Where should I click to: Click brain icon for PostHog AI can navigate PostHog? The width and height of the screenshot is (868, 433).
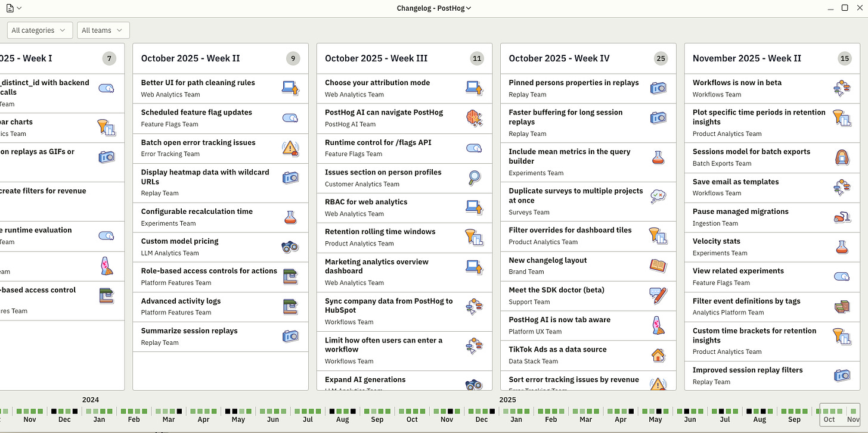coord(474,118)
